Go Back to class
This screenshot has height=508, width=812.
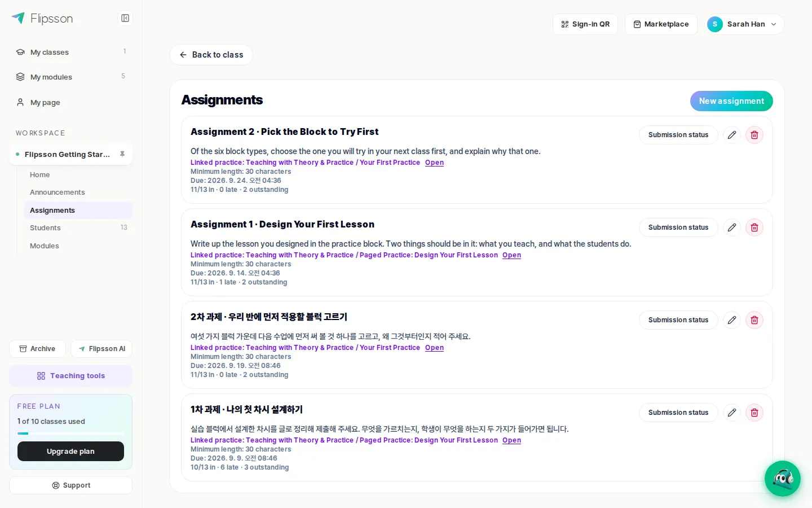click(x=211, y=55)
